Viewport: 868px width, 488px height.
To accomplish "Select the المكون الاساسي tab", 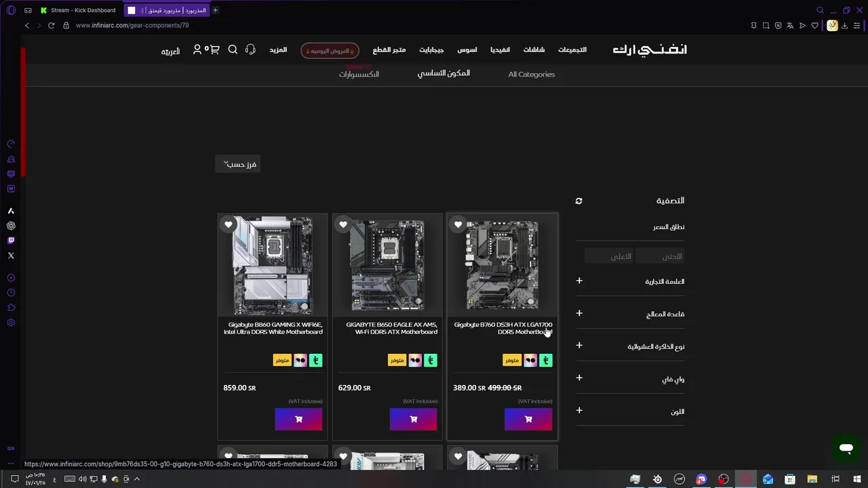I will [443, 73].
